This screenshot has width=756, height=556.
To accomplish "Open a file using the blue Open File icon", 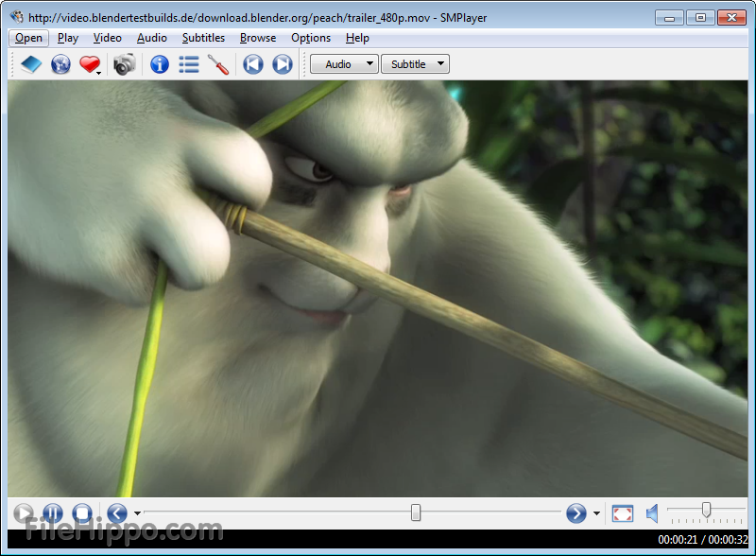I will (31, 64).
